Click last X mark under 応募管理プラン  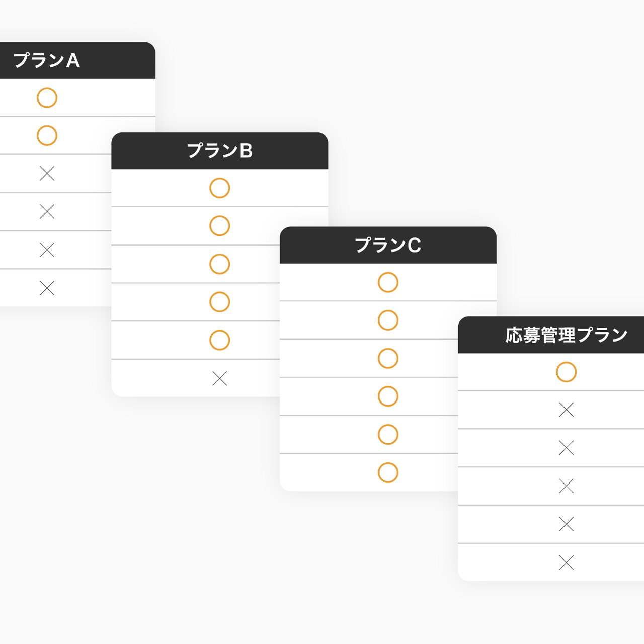pos(566,562)
